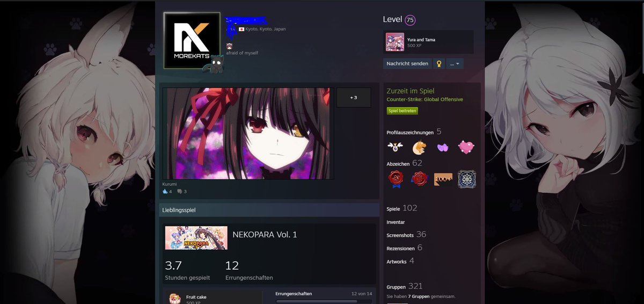Click the 'Fruit cake' badge name
The image size is (644, 304).
click(196, 296)
